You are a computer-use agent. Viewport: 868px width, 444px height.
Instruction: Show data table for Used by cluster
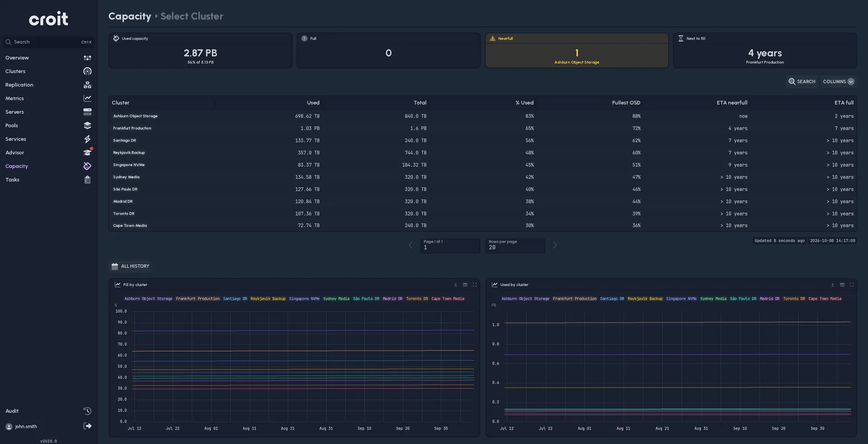click(842, 285)
